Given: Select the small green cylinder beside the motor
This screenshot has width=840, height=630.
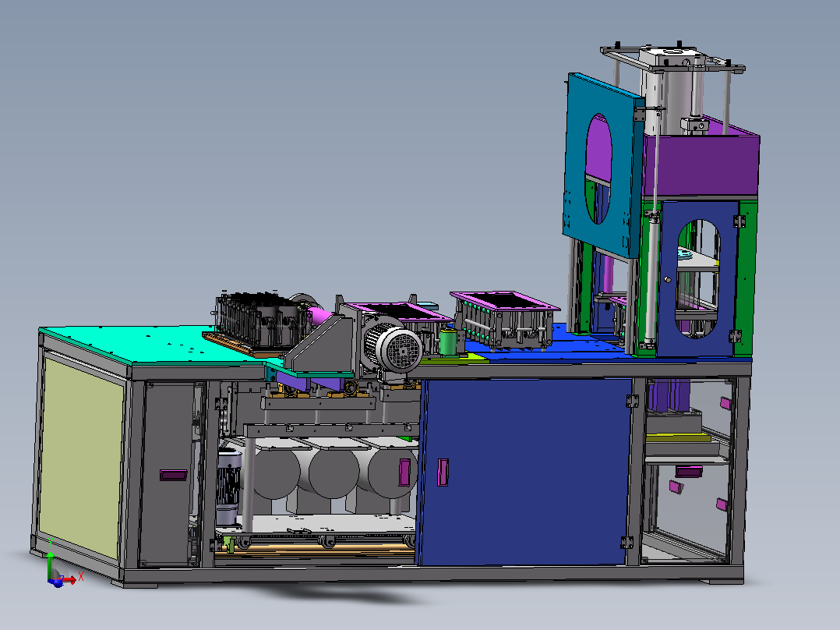Looking at the screenshot, I should click(448, 342).
